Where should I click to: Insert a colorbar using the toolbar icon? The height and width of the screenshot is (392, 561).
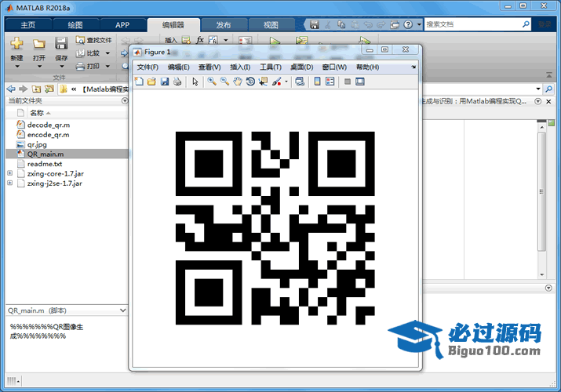(317, 82)
